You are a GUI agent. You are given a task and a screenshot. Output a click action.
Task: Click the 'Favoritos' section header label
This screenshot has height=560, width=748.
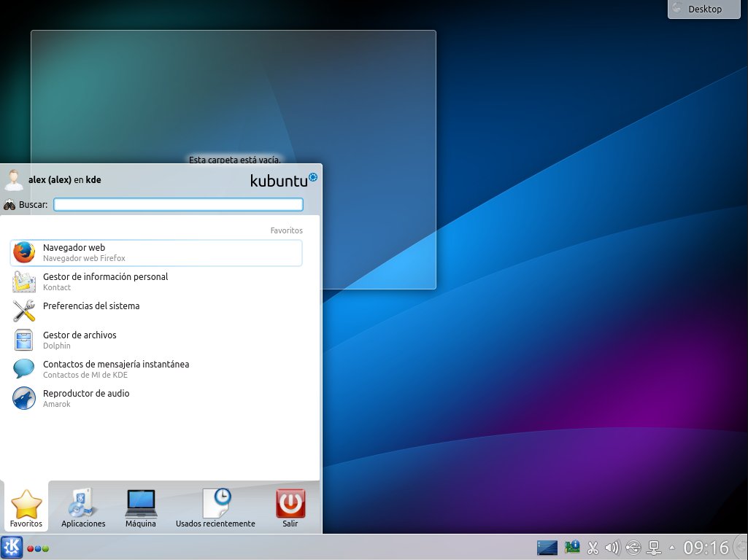click(x=286, y=230)
